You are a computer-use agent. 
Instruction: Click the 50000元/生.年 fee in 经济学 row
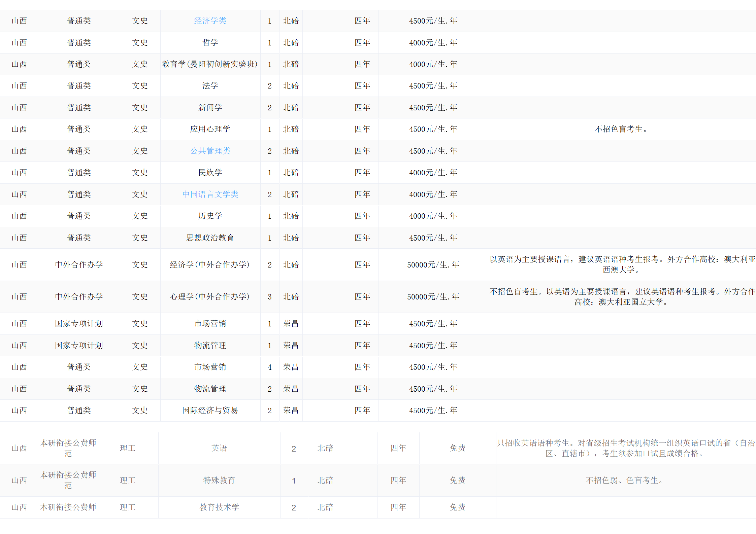(x=433, y=265)
